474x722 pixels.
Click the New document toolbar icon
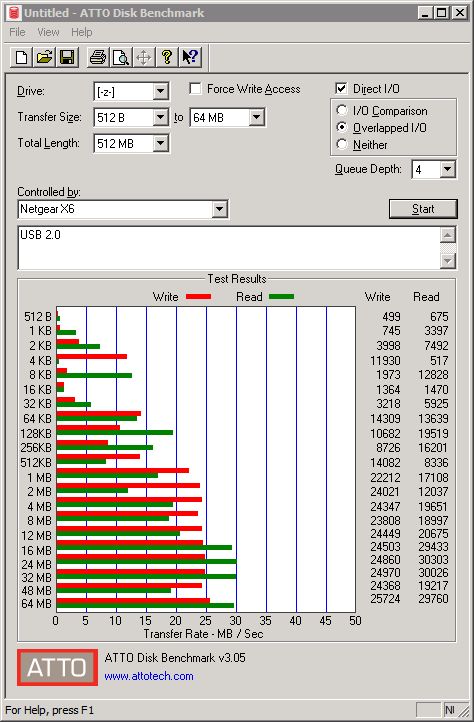(22, 58)
